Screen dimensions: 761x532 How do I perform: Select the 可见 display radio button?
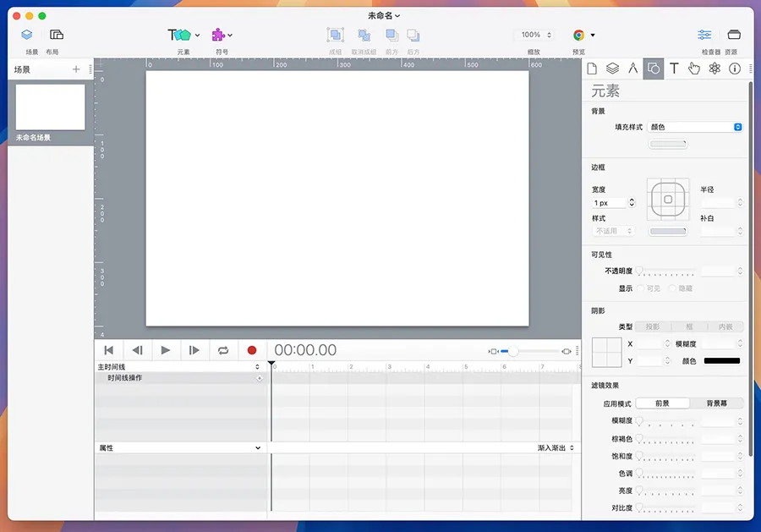click(641, 288)
